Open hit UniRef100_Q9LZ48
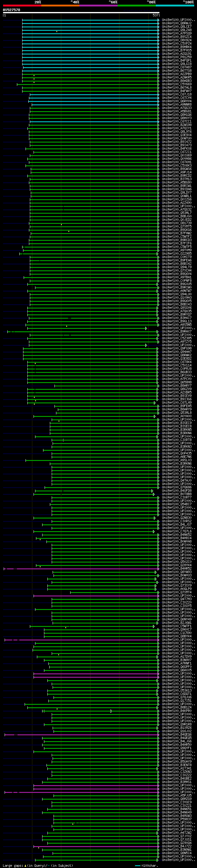Screen dimensions: 197x868 coord(177,30)
